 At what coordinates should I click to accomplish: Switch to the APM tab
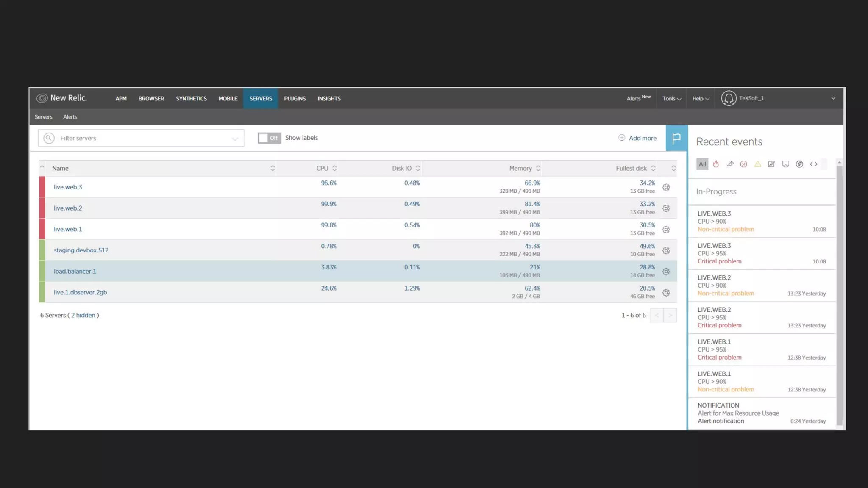[x=121, y=98]
